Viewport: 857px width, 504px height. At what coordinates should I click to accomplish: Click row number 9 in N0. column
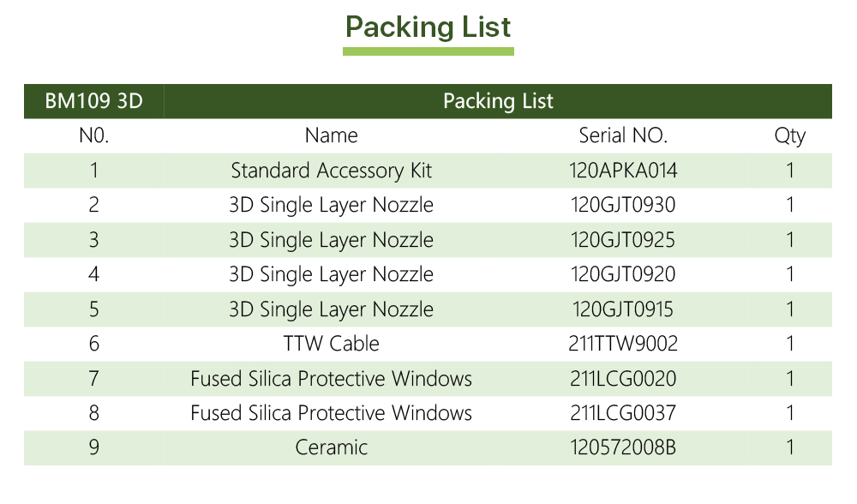(x=93, y=447)
